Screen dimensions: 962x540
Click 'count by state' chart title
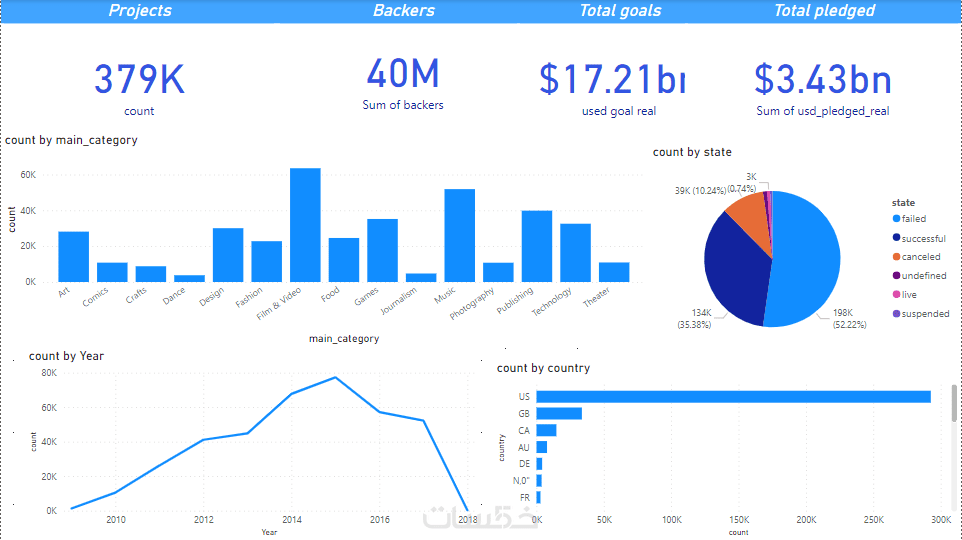coord(692,152)
